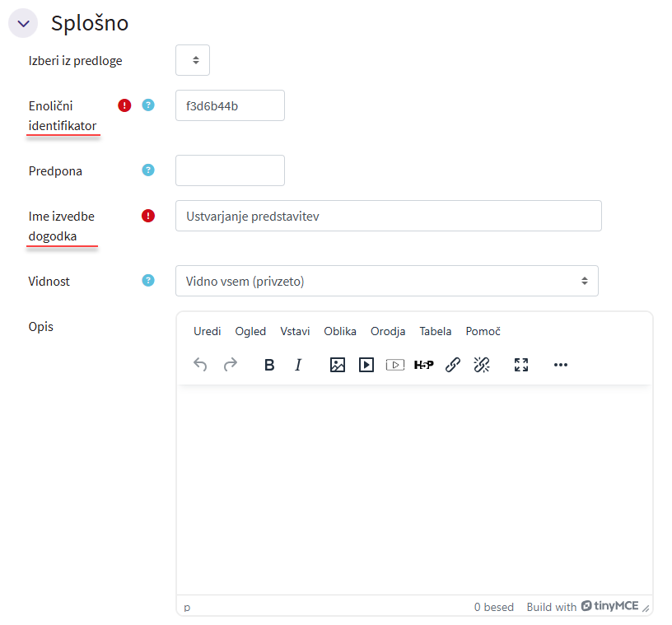Viewport: 672px width, 625px height.
Task: Insert an image via the image icon
Action: [337, 365]
